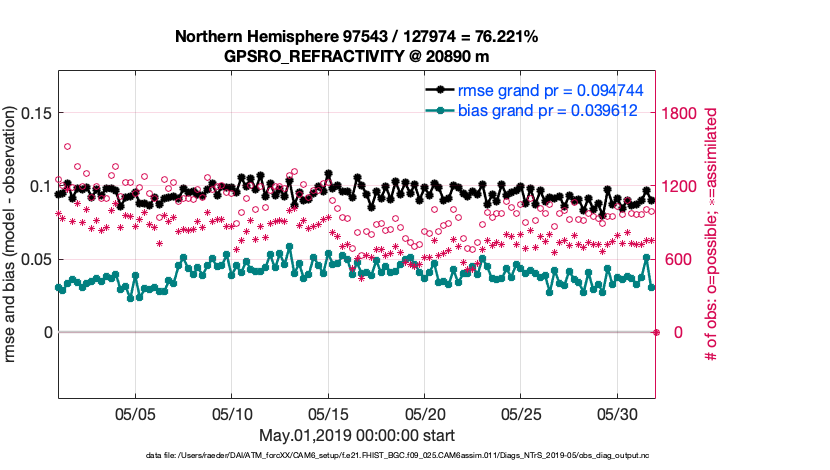Click the '# of obs' right axis label
This screenshot has height=470, width=830.
pos(713,235)
